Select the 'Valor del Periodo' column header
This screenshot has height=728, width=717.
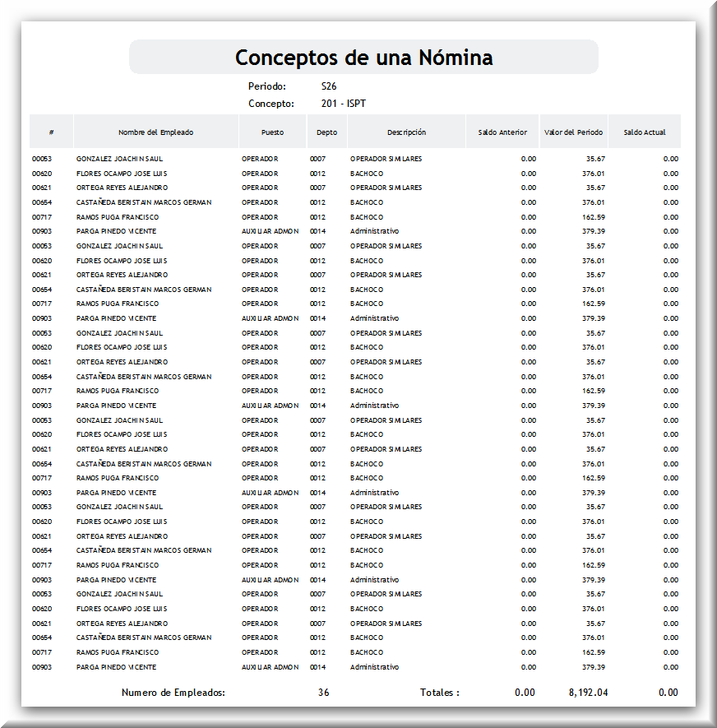coord(574,132)
